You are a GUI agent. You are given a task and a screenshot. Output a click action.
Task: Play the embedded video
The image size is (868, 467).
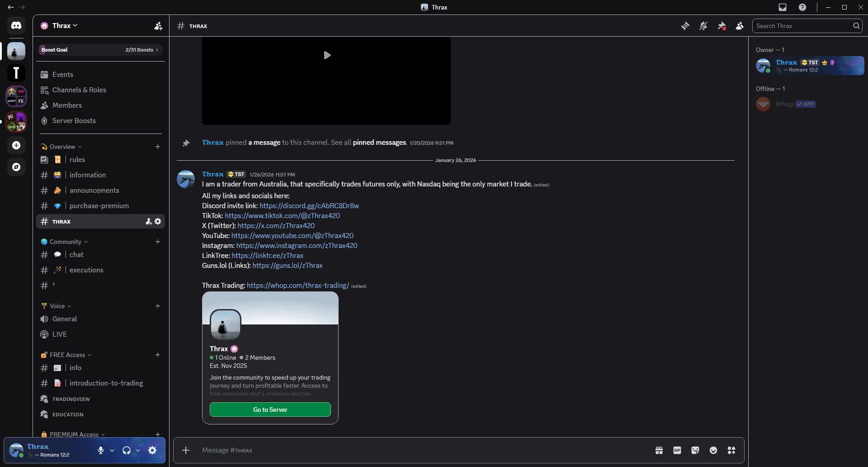pyautogui.click(x=327, y=55)
